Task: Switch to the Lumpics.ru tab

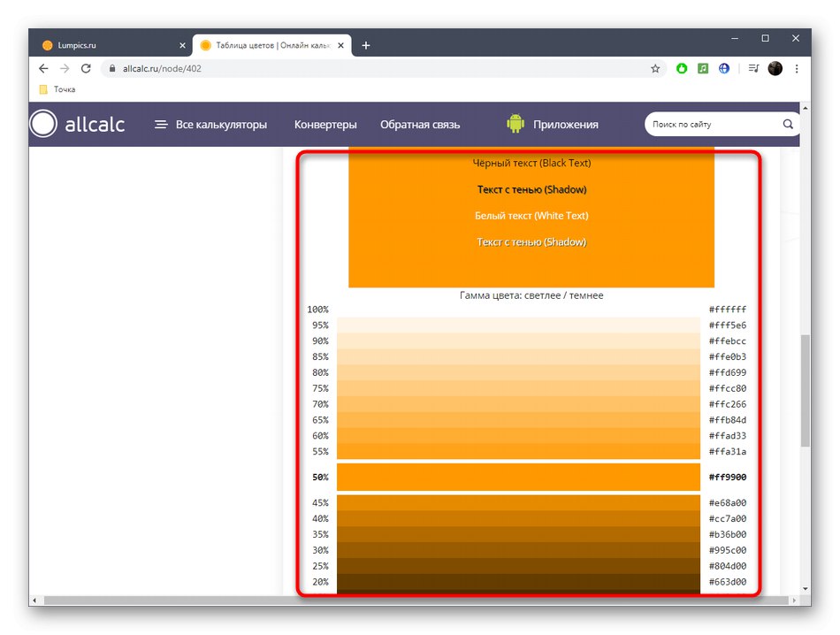Action: pyautogui.click(x=112, y=46)
